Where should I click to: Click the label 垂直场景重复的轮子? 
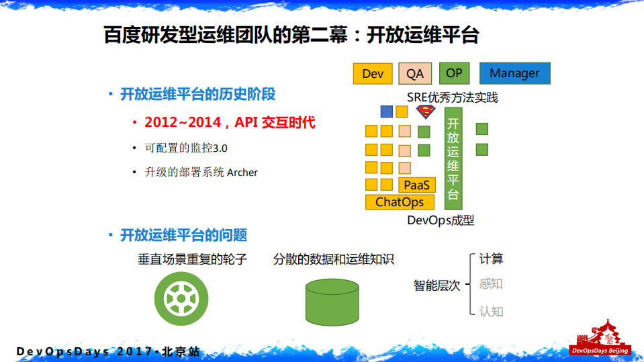192,259
